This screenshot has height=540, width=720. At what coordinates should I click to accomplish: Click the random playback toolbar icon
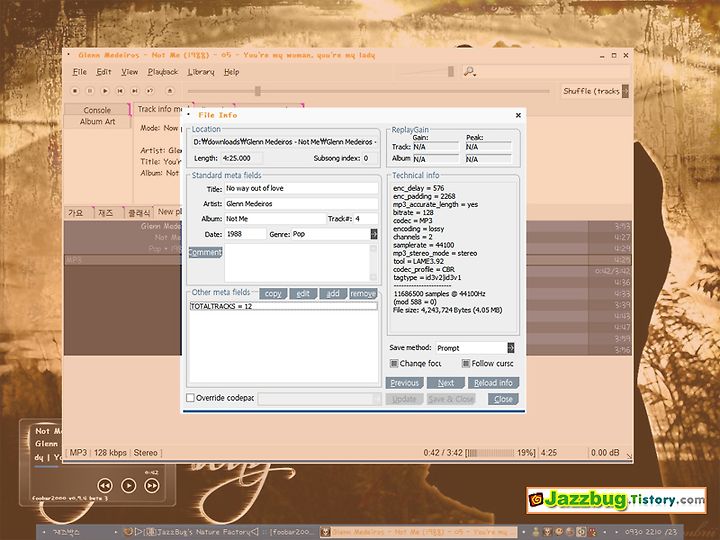pos(150,91)
